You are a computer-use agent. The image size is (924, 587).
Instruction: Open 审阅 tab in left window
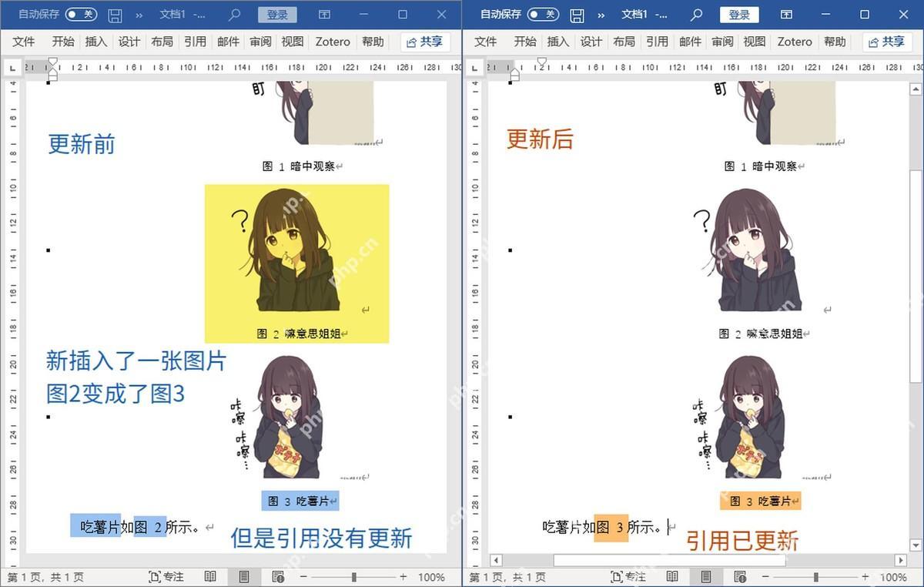click(x=260, y=42)
